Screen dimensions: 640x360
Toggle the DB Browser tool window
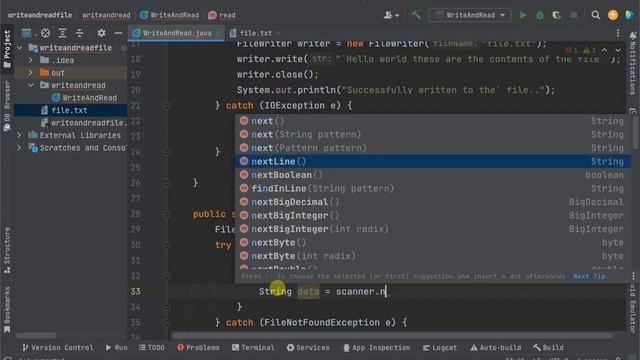[7, 106]
